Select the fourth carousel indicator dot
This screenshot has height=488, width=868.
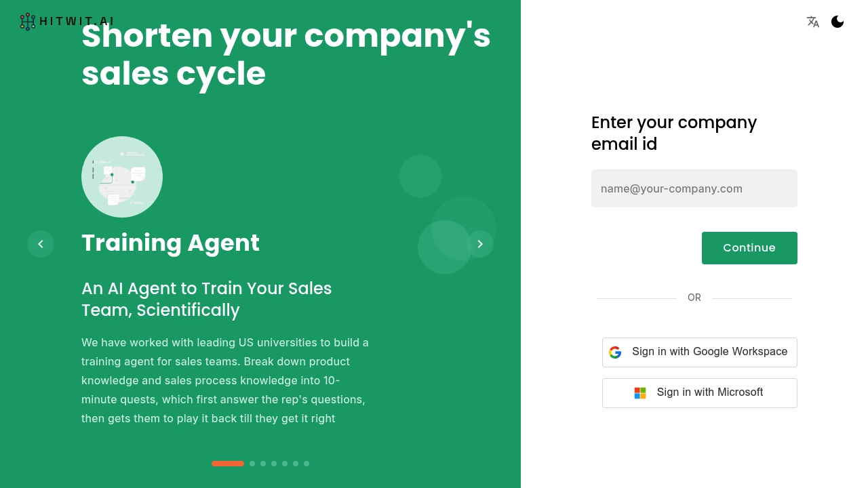click(274, 464)
